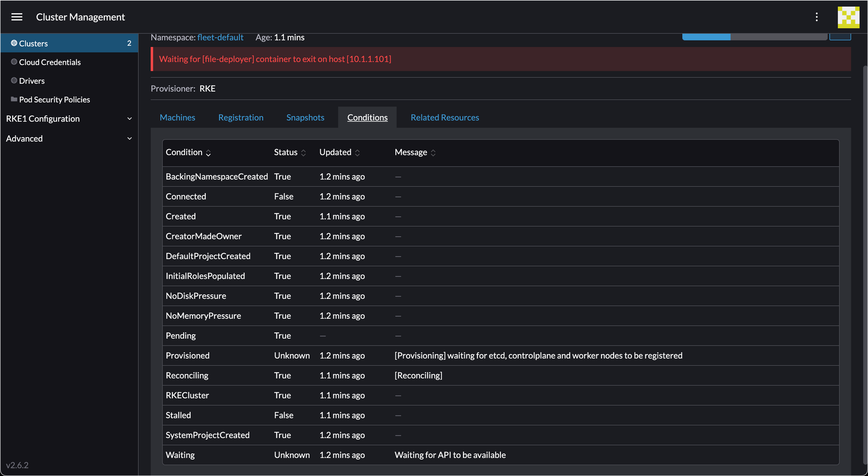Switch to the Machines tab
This screenshot has height=476, width=868.
tap(177, 118)
